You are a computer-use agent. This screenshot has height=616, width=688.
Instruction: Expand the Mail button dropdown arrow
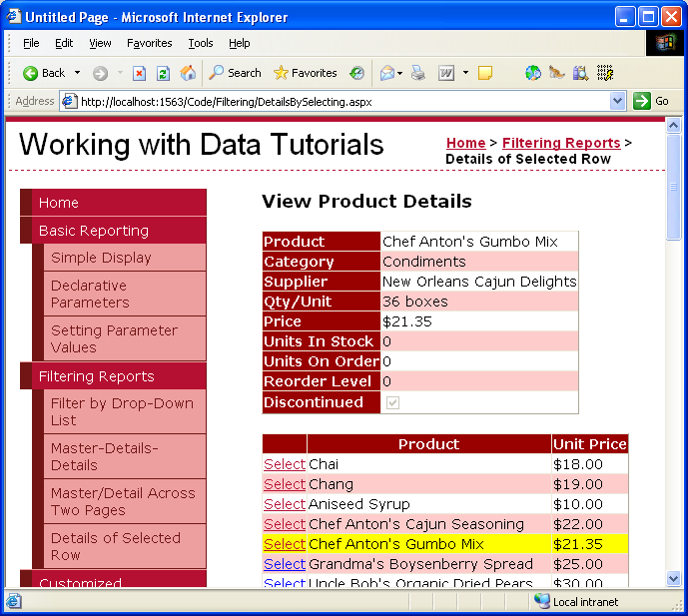(x=400, y=73)
